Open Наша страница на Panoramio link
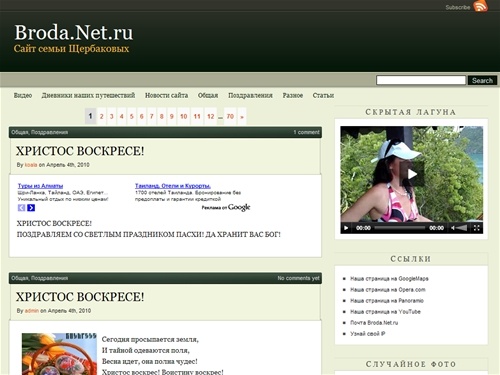 click(387, 301)
